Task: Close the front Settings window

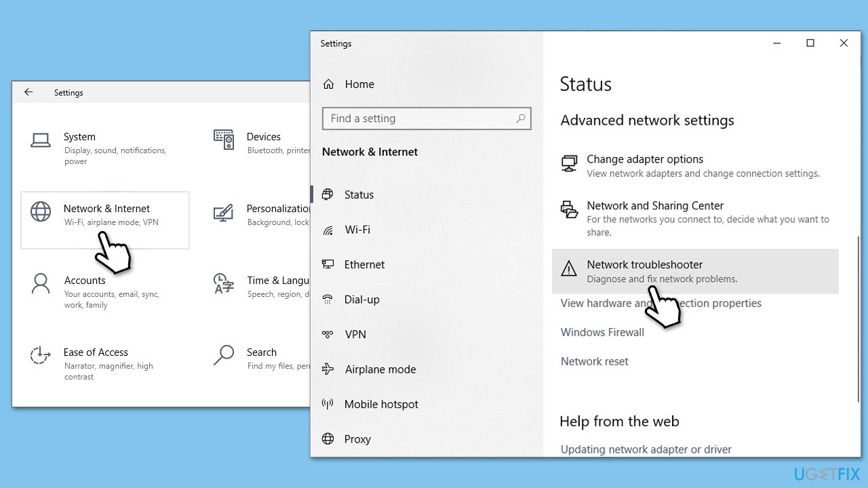Action: click(844, 43)
